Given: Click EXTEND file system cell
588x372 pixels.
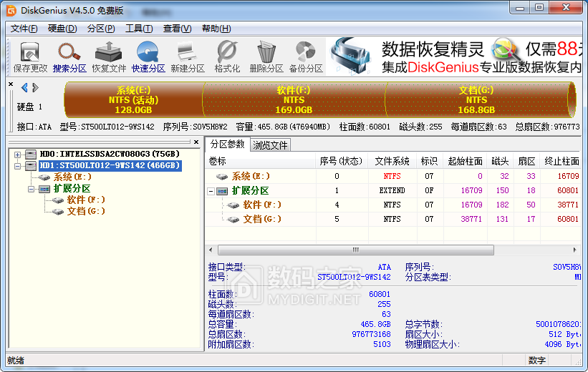Looking at the screenshot, I should pos(392,191).
